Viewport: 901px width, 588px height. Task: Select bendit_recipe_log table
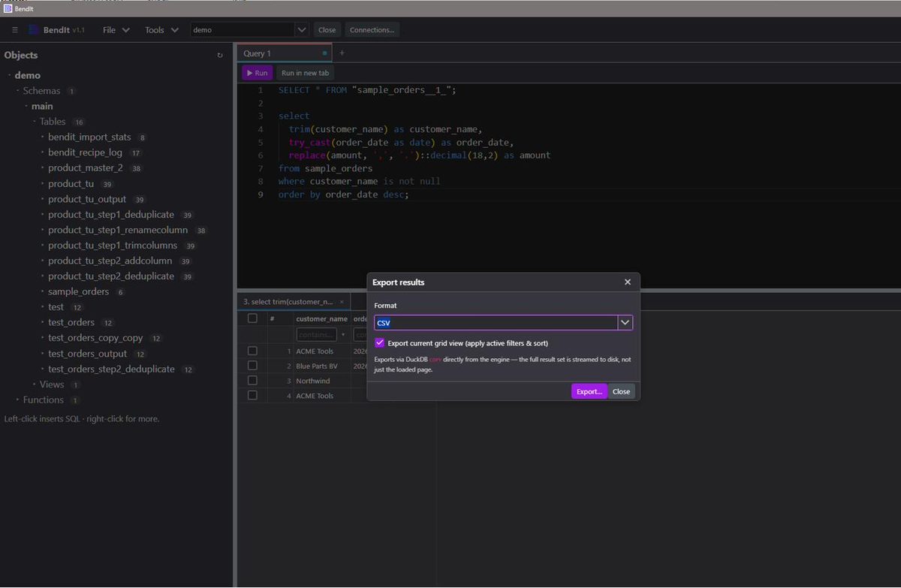pyautogui.click(x=85, y=152)
